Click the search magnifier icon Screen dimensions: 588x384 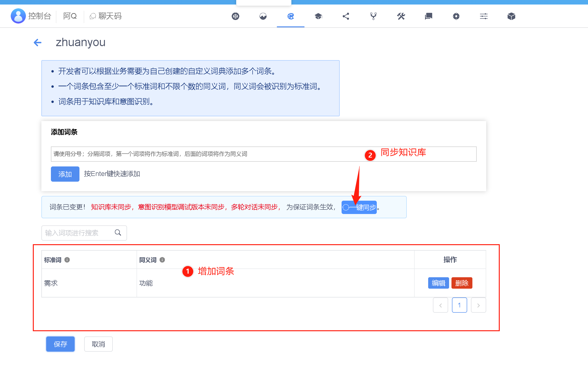click(118, 233)
